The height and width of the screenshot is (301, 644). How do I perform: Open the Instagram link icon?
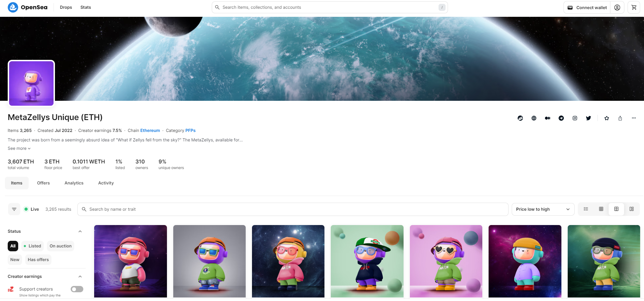click(575, 118)
